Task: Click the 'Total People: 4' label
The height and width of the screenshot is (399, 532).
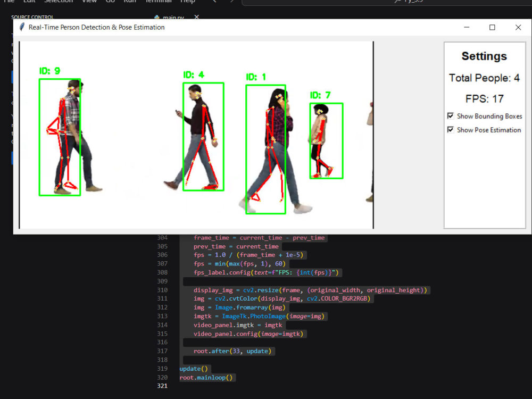Action: tap(484, 78)
